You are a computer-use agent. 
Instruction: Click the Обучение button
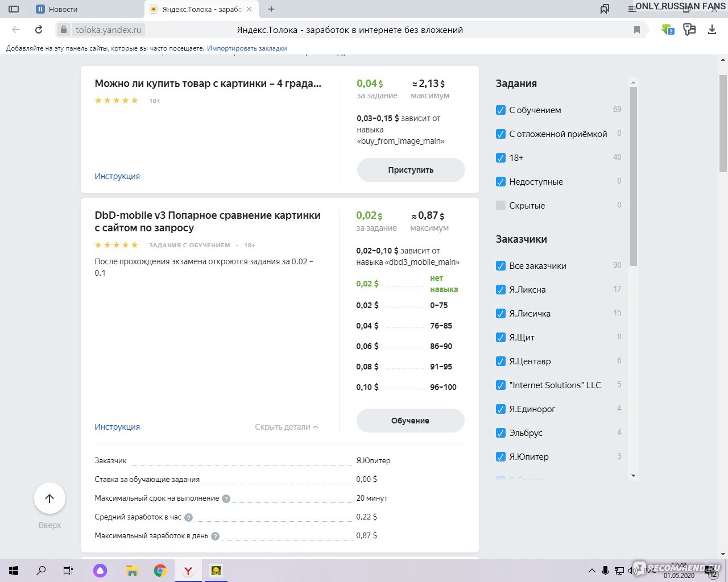(410, 421)
